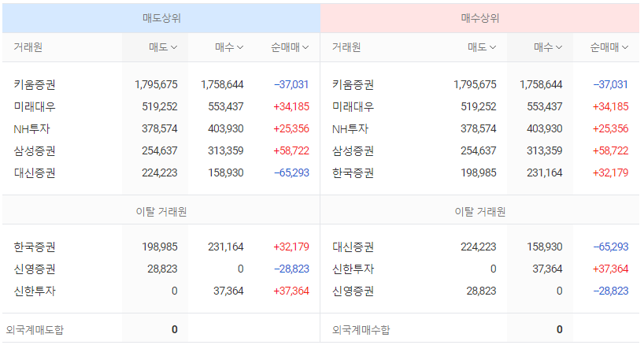Click 이탈 거래원 heading under 매수상위

click(479, 212)
